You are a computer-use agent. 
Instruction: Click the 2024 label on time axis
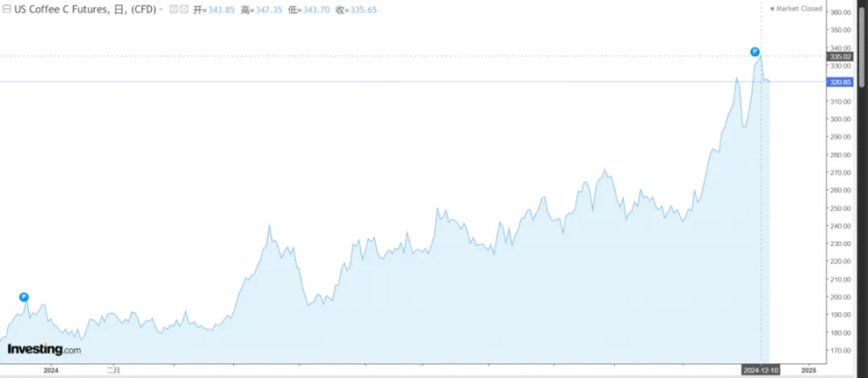(x=51, y=369)
